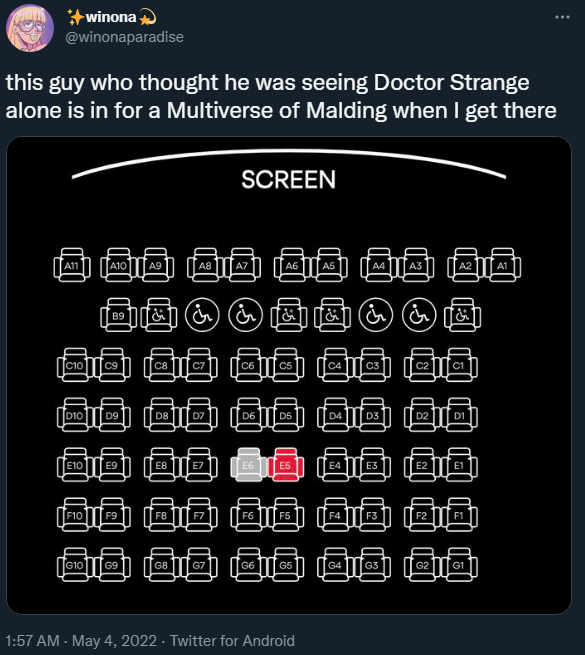The image size is (585, 655).
Task: Select the red highlighted seat E5
Action: (285, 465)
